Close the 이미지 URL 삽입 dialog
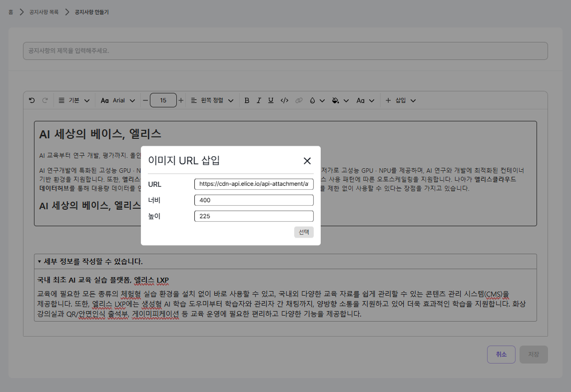 307,161
